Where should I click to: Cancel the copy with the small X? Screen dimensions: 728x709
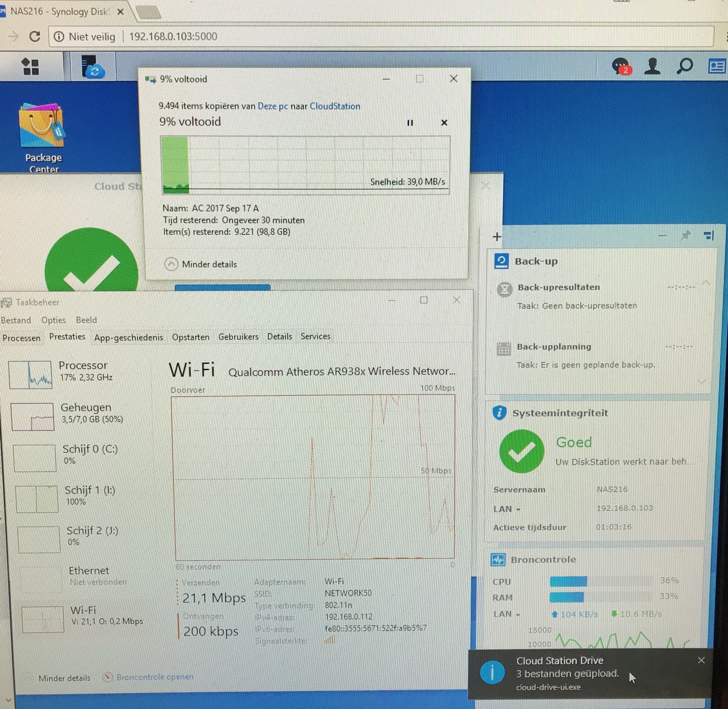pyautogui.click(x=444, y=123)
